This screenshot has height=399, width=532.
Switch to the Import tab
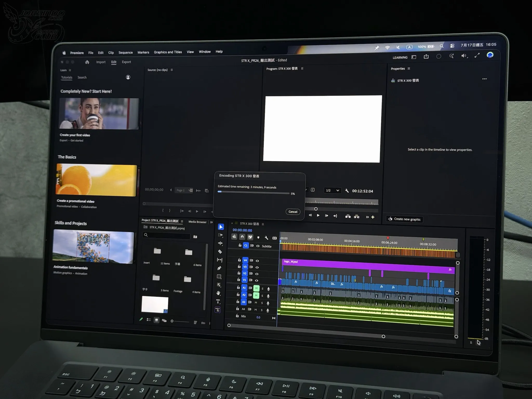tap(101, 62)
